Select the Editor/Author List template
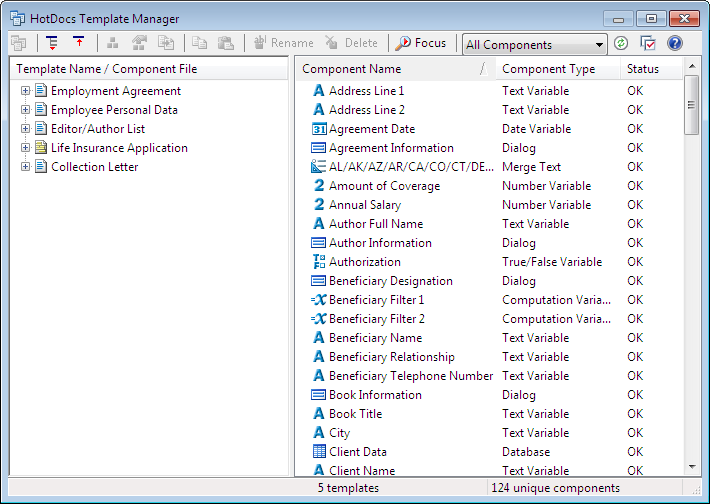The image size is (710, 504). pyautogui.click(x=98, y=129)
